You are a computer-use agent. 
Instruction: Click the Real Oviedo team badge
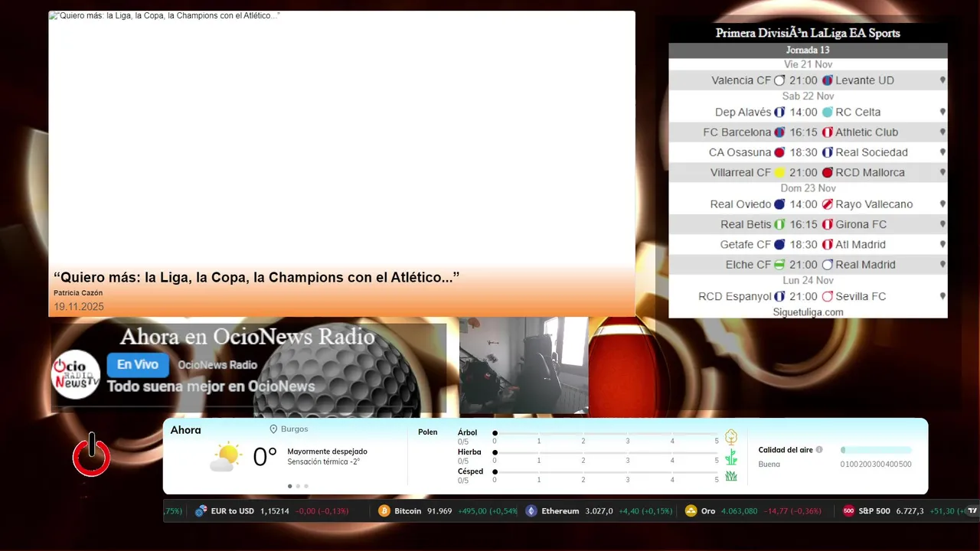pos(779,204)
